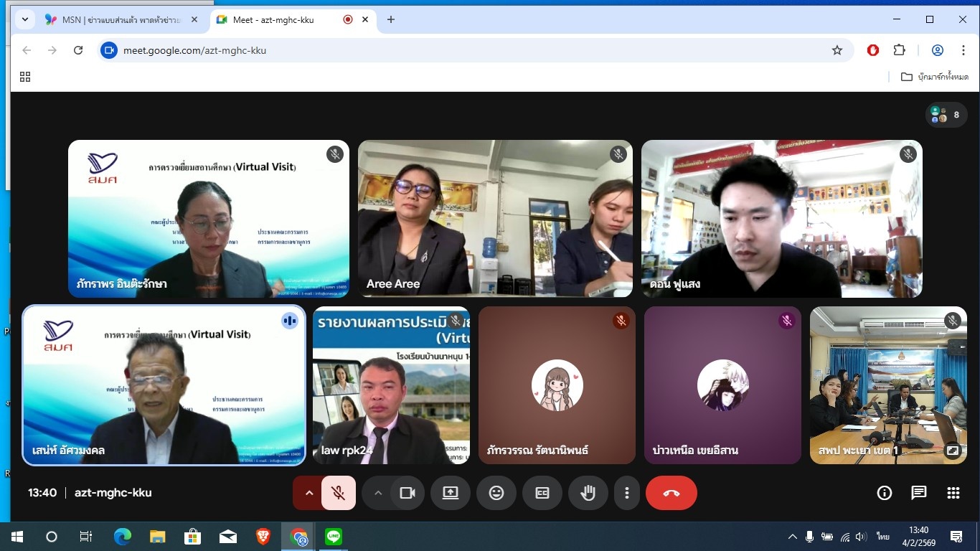The image size is (980, 551).
Task: Open the tab search dropdown in Chrome
Action: click(x=25, y=19)
